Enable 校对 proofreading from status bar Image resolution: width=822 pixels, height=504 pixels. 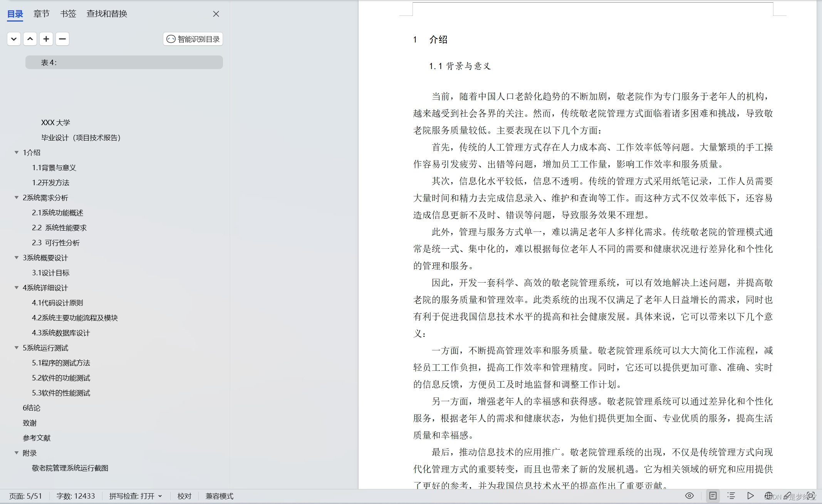[x=184, y=496]
